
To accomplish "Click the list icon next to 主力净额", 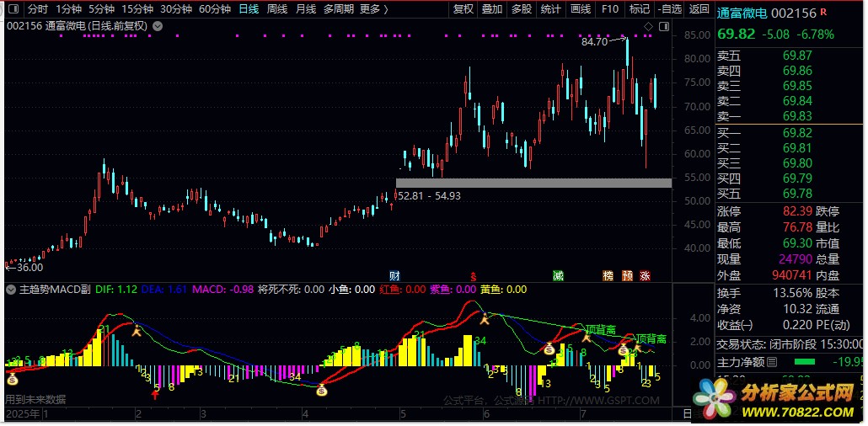I will (772, 362).
